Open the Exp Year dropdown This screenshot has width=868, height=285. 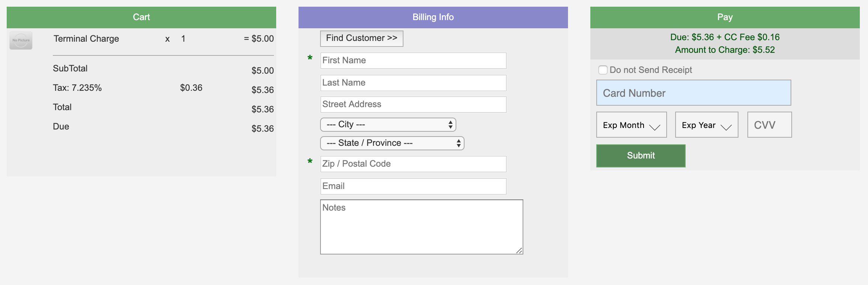click(x=706, y=125)
